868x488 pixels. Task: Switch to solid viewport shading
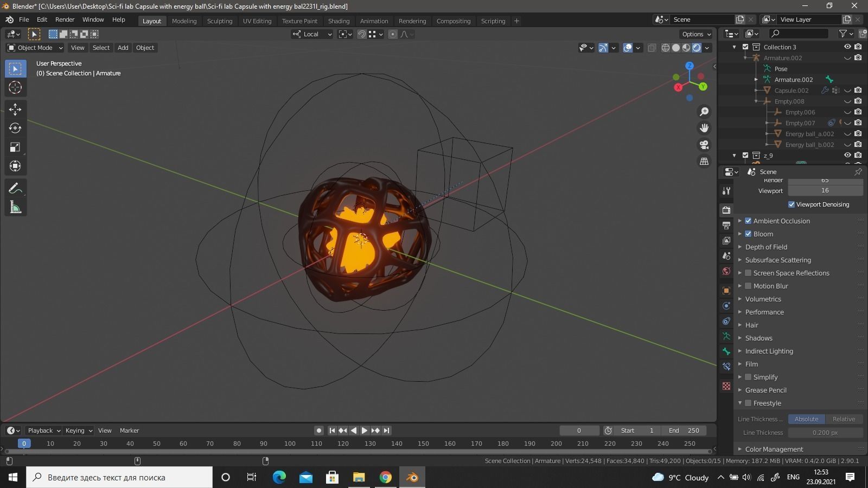point(676,48)
